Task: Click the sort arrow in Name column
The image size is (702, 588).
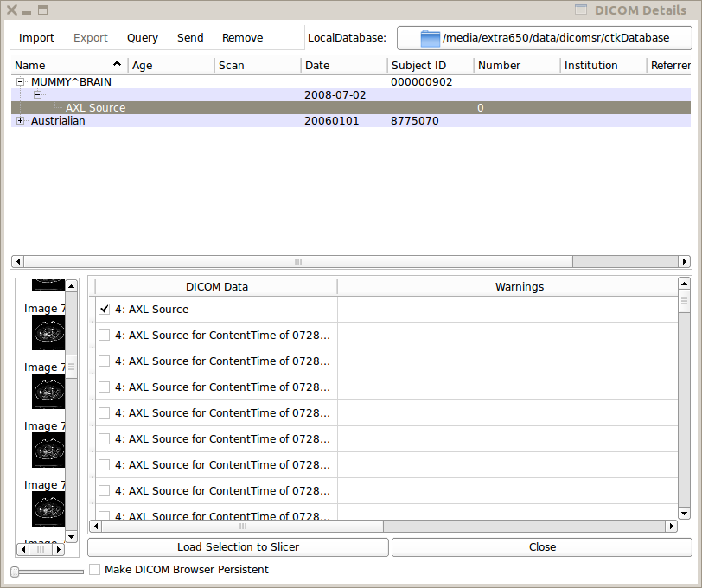Action: coord(118,64)
